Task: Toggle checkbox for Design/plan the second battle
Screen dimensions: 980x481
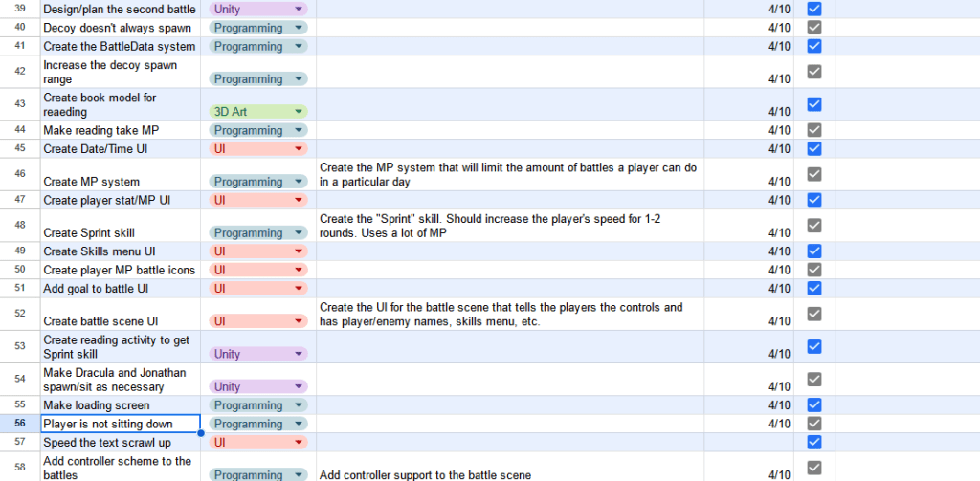Action: [814, 9]
